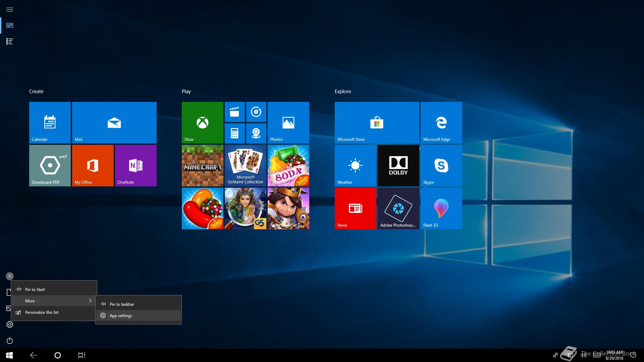This screenshot has height=362, width=644.
Task: Launch Adobe Photoshop Express tile
Action: (398, 208)
